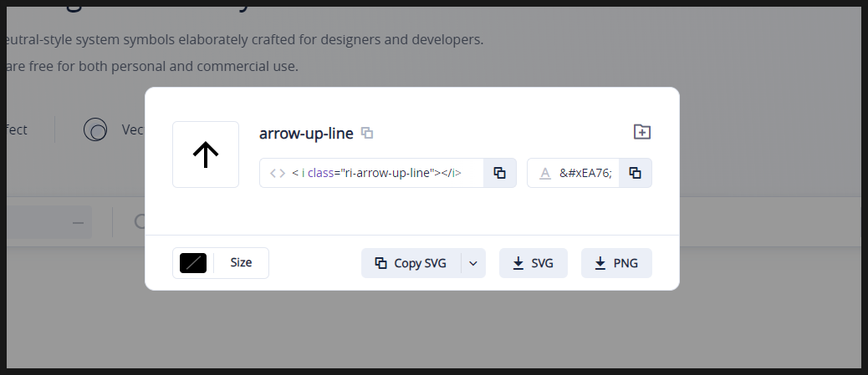Open the Size setting

(x=241, y=262)
